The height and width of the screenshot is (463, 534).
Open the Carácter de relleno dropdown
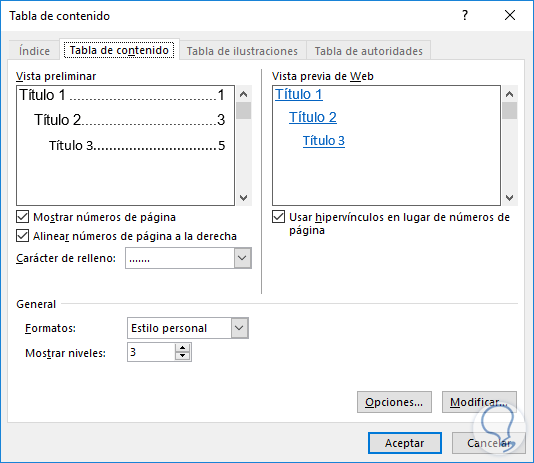[242, 258]
